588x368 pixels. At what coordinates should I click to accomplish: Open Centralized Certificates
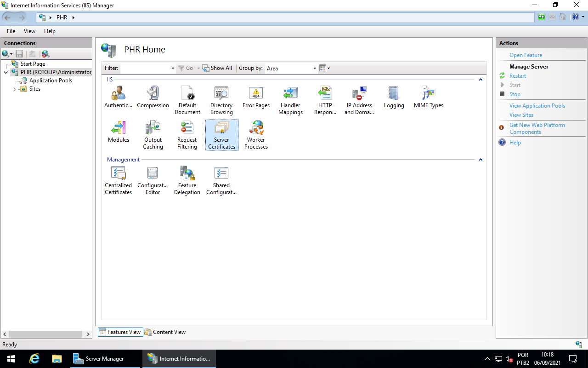118,180
